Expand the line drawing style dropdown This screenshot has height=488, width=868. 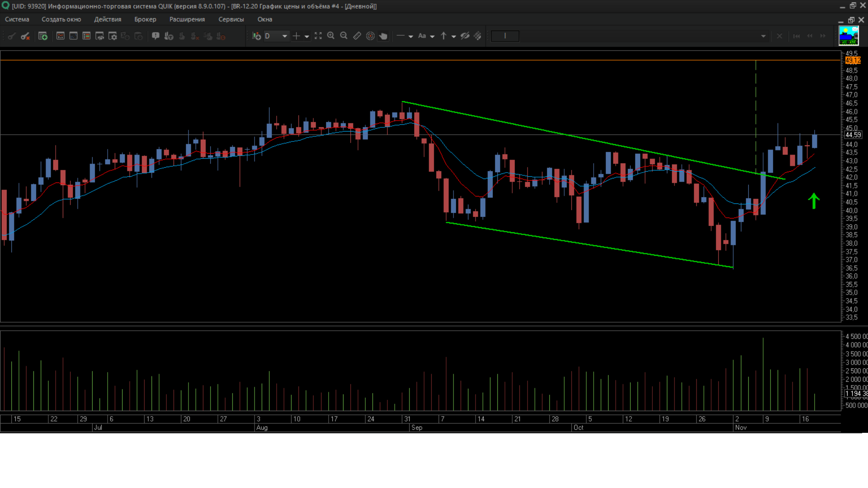pyautogui.click(x=410, y=36)
